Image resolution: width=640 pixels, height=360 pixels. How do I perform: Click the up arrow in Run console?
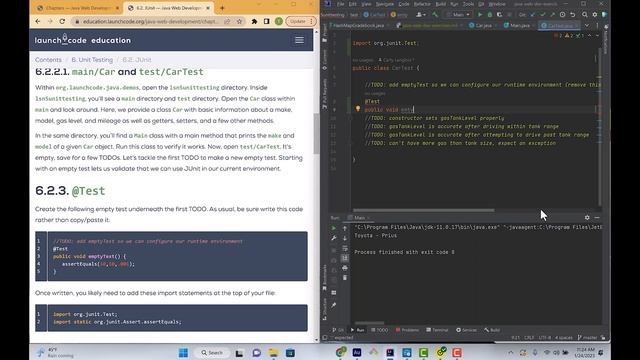[x=344, y=228]
